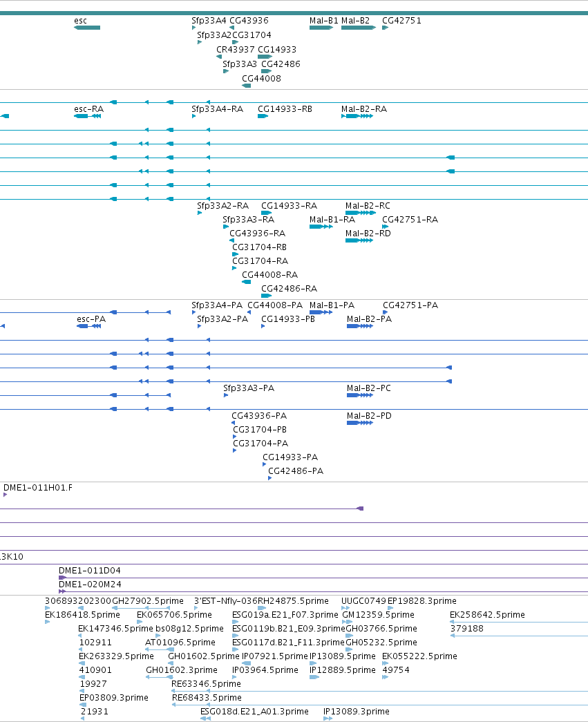The height and width of the screenshot is (722, 588).
Task: Select the Mal-B2 gene arrow glyph
Action: tap(359, 28)
